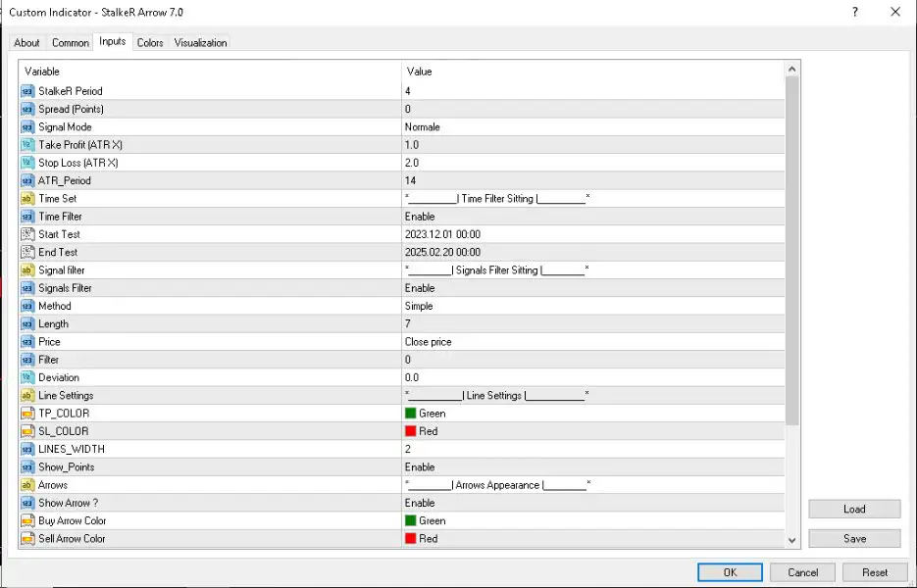Image resolution: width=917 pixels, height=588 pixels.
Task: Toggle the Signals Filter Enable value
Action: 420,288
